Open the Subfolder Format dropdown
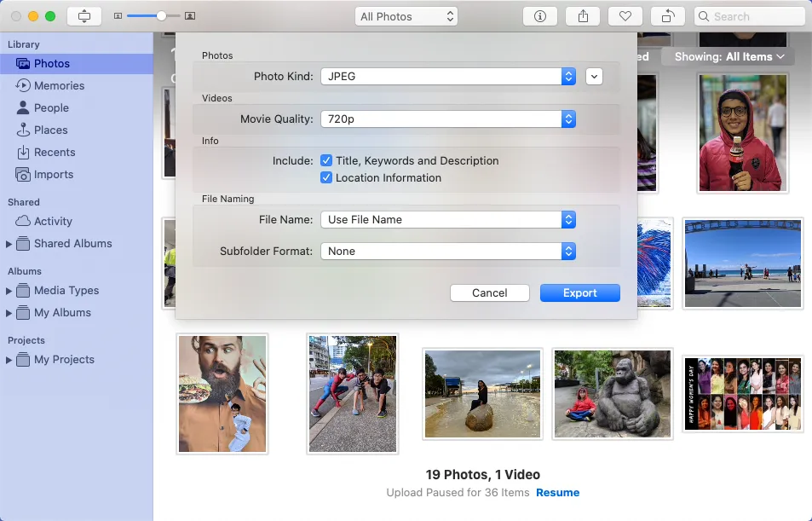The image size is (812, 521). (x=567, y=252)
